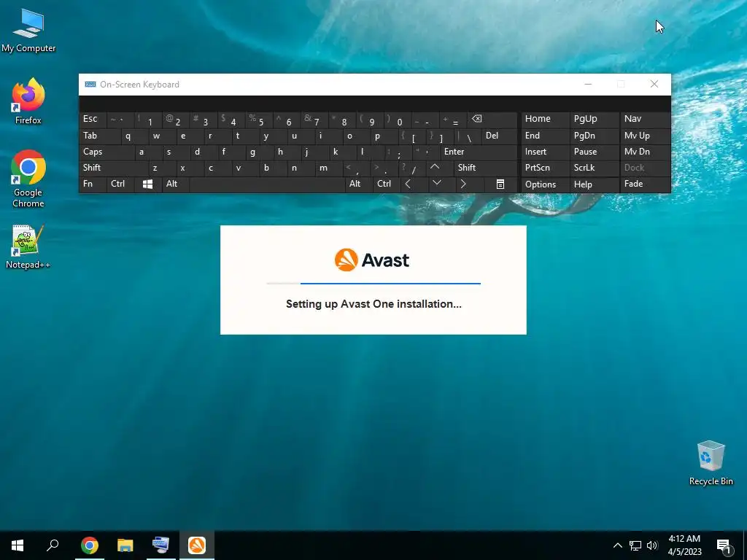
Task: Click the End key
Action: tap(545, 136)
